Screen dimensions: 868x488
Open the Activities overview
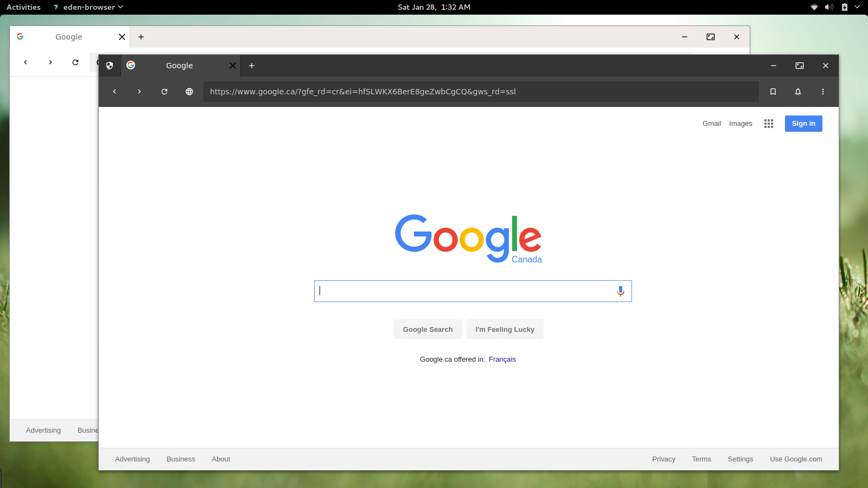point(23,7)
